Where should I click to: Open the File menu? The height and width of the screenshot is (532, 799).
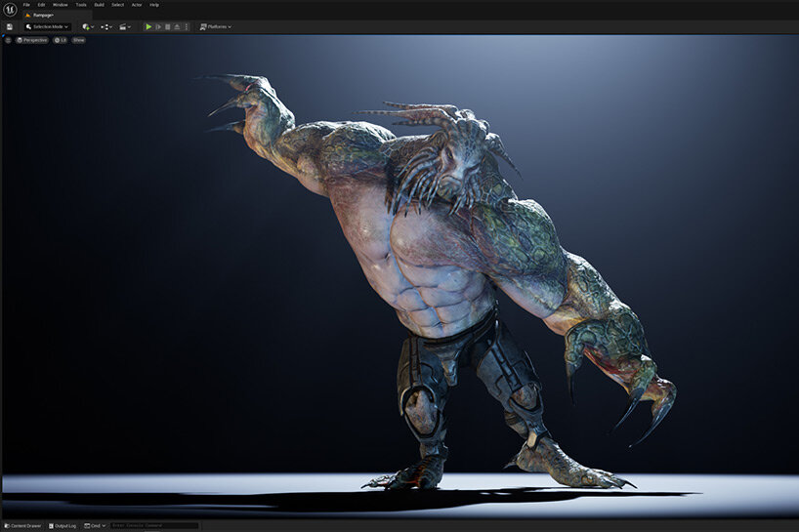pos(26,5)
